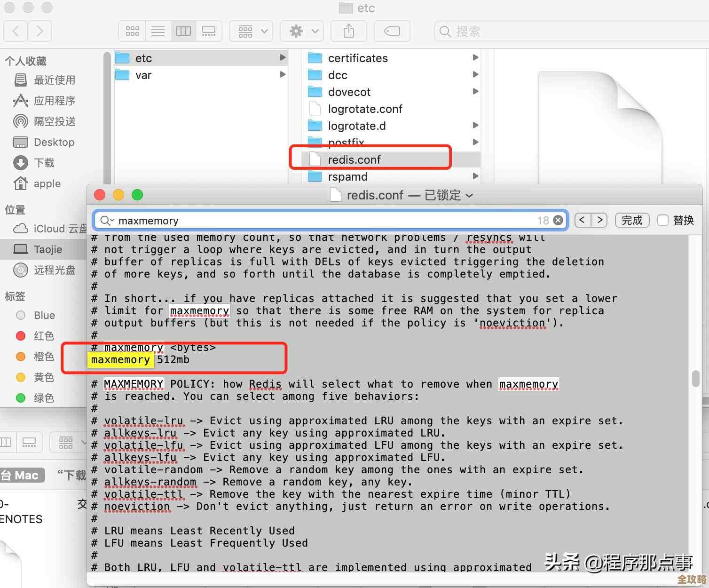Viewport: 709px width, 588px height.
Task: Go to previous maxmemory search match
Action: (583, 220)
